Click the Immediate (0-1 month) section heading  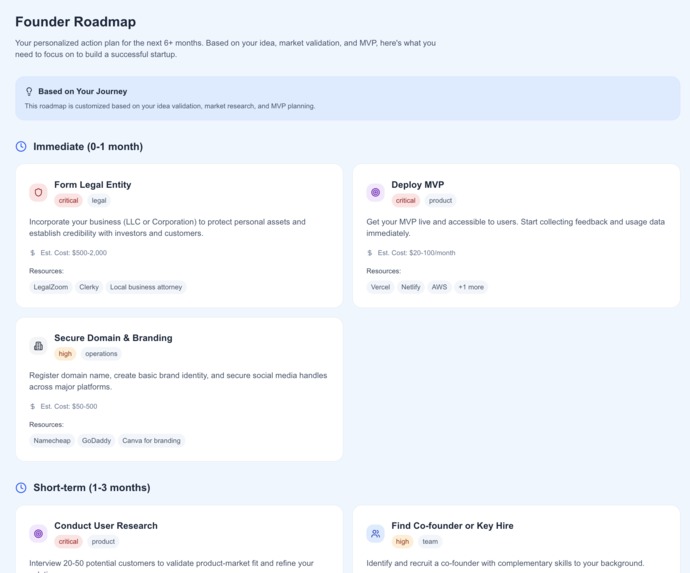coord(88,147)
